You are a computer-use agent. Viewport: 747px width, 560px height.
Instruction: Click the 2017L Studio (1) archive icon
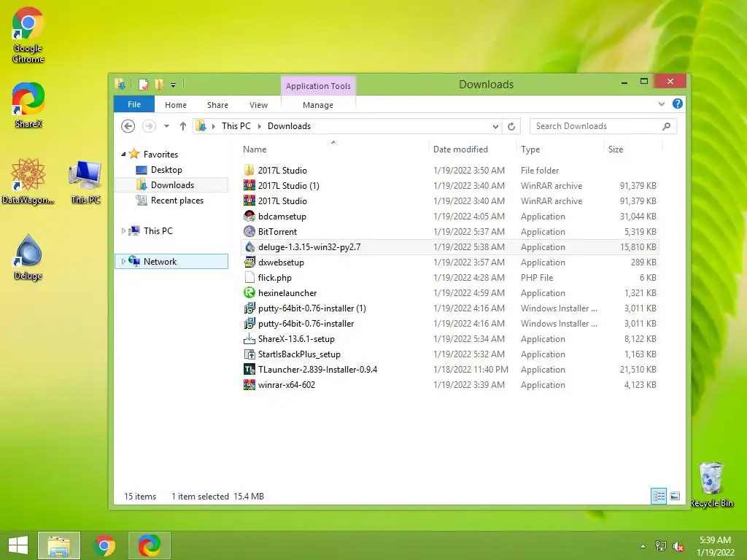[249, 185]
